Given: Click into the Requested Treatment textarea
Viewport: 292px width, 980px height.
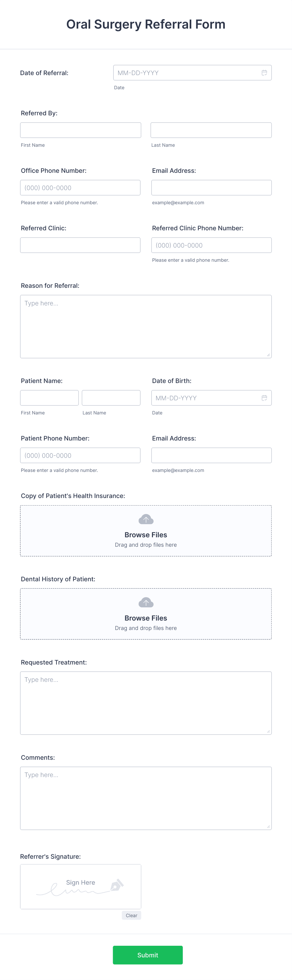Looking at the screenshot, I should (146, 703).
